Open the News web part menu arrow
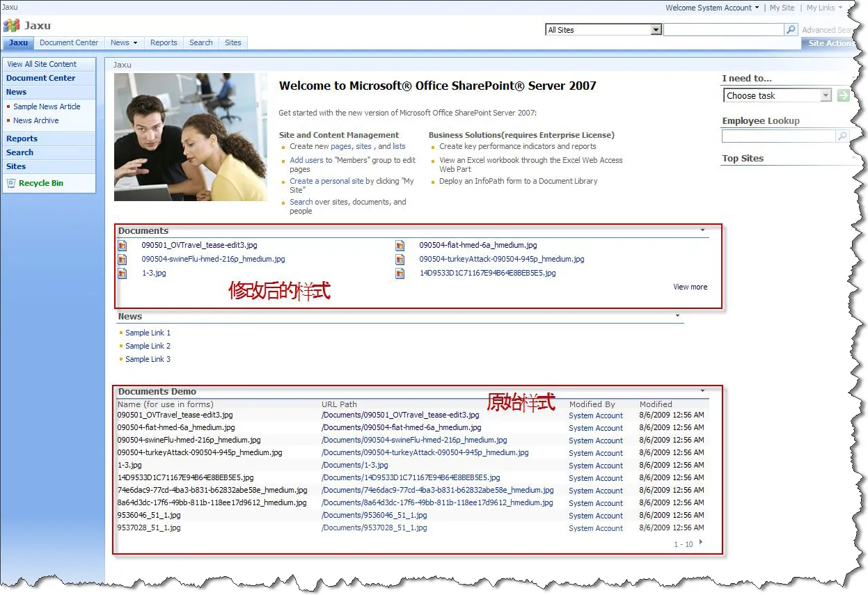868x595 pixels. [x=678, y=315]
